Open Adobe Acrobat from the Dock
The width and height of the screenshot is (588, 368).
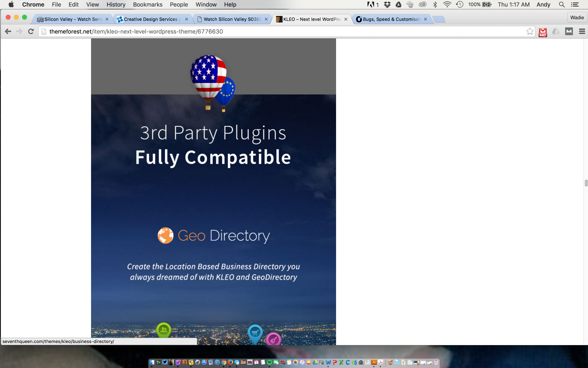pos(381,362)
